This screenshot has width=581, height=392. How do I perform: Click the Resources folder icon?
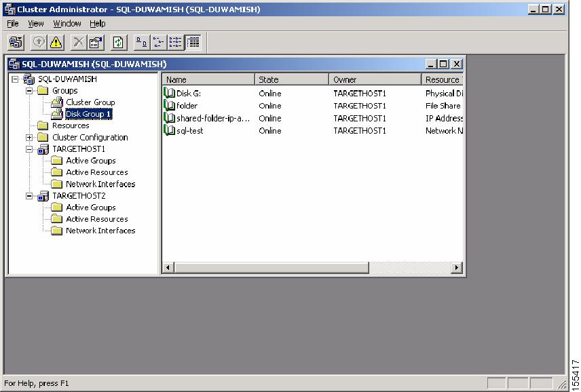click(x=43, y=126)
